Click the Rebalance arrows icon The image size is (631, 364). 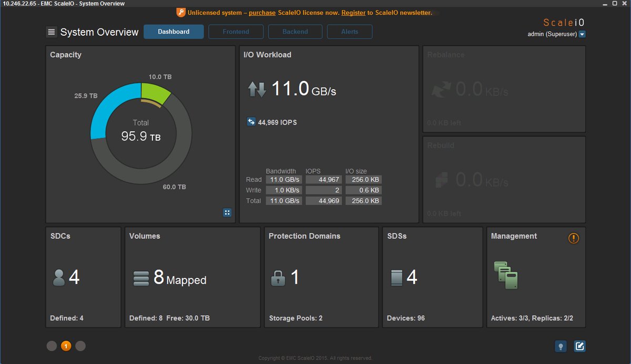[x=441, y=90]
